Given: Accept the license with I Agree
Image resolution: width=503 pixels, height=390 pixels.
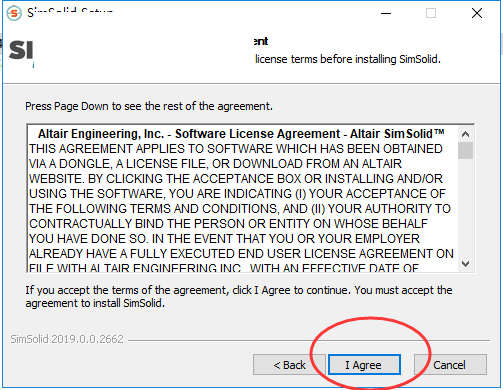Looking at the screenshot, I should point(364,365).
